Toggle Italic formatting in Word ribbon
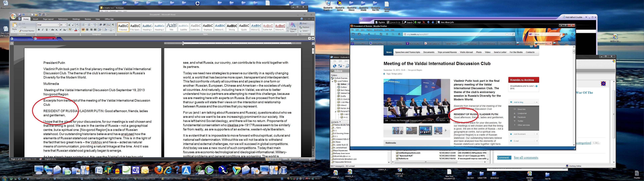Screen dimensions: 644x181 [43, 30]
